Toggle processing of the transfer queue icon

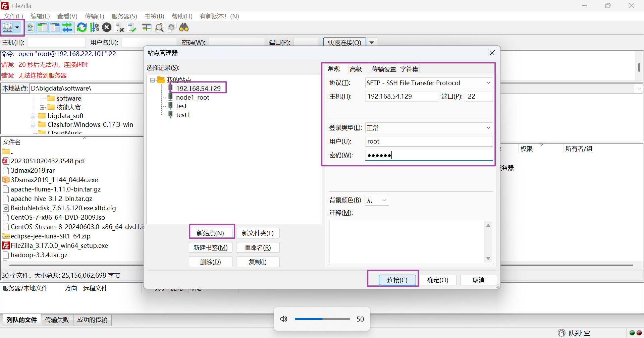95,27
